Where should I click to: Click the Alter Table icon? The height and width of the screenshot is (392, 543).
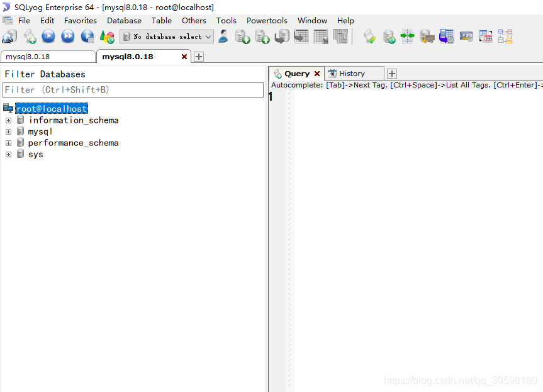pos(321,36)
